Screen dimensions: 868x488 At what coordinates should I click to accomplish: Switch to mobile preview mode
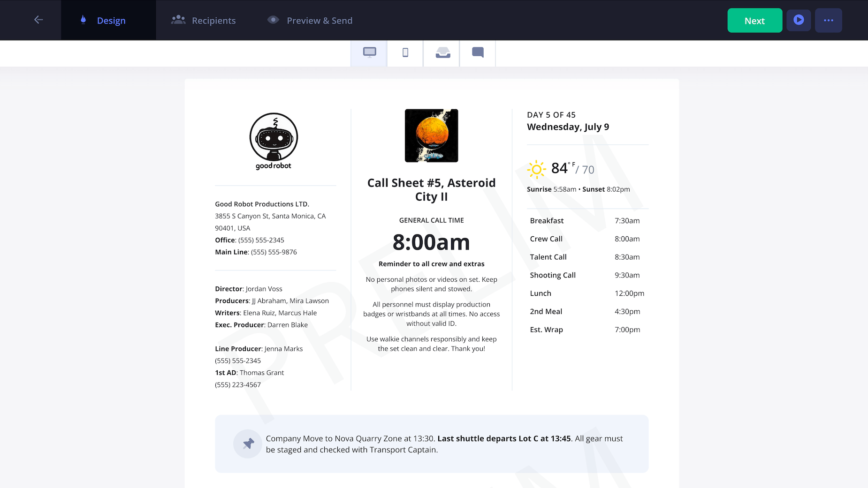pyautogui.click(x=405, y=53)
